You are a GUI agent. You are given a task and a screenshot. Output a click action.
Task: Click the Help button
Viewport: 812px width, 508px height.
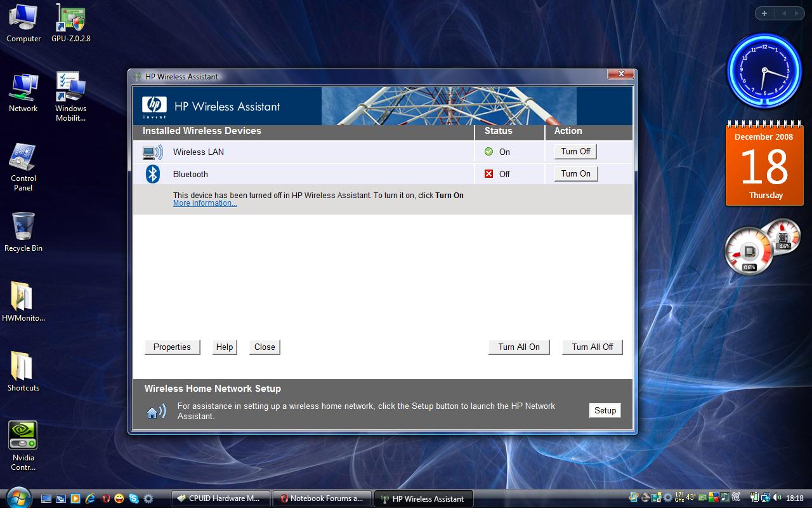[x=225, y=347]
